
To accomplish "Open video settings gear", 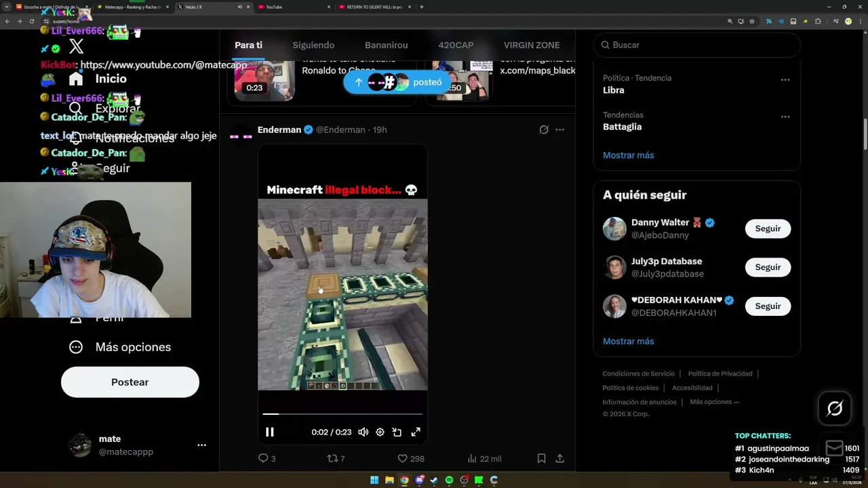I will point(380,432).
